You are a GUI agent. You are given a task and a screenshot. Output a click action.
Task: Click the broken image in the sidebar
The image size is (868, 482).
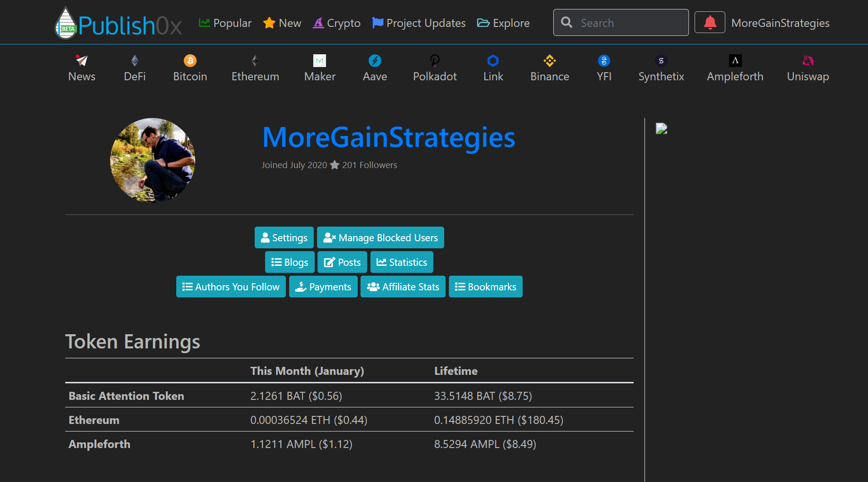(x=662, y=128)
